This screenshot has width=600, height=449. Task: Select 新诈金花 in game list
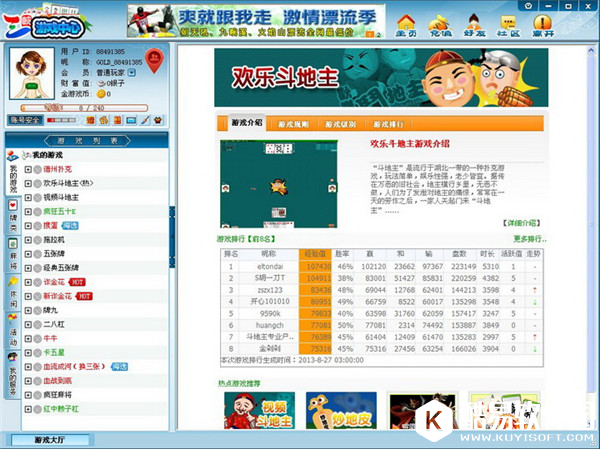(57, 296)
